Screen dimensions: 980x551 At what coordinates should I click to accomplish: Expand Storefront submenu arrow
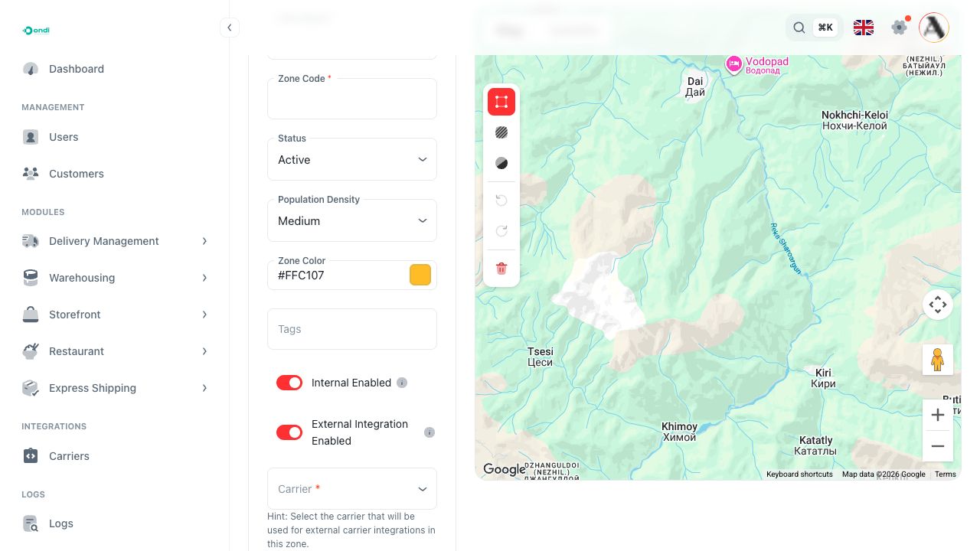coord(204,315)
